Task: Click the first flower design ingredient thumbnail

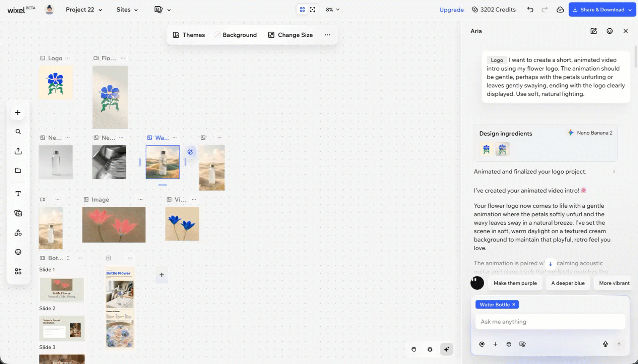Action: 486,149
